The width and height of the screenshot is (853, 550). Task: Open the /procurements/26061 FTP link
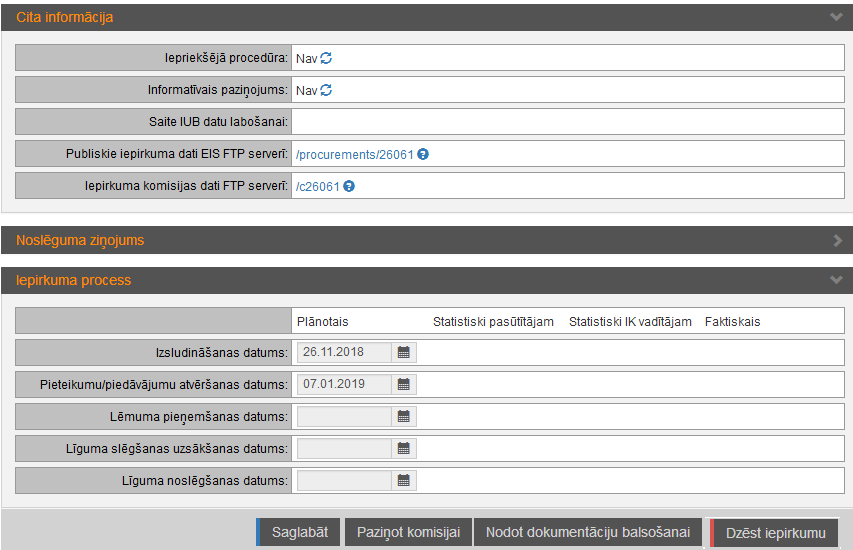click(354, 155)
